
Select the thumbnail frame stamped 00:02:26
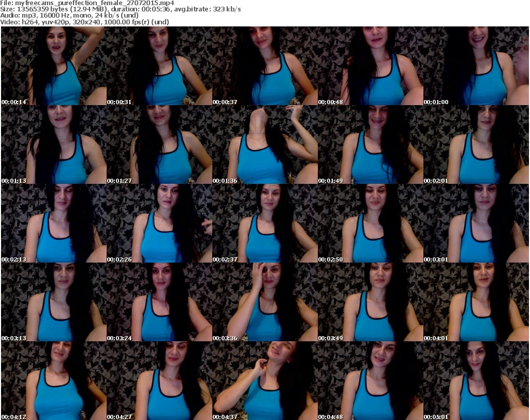[159, 224]
